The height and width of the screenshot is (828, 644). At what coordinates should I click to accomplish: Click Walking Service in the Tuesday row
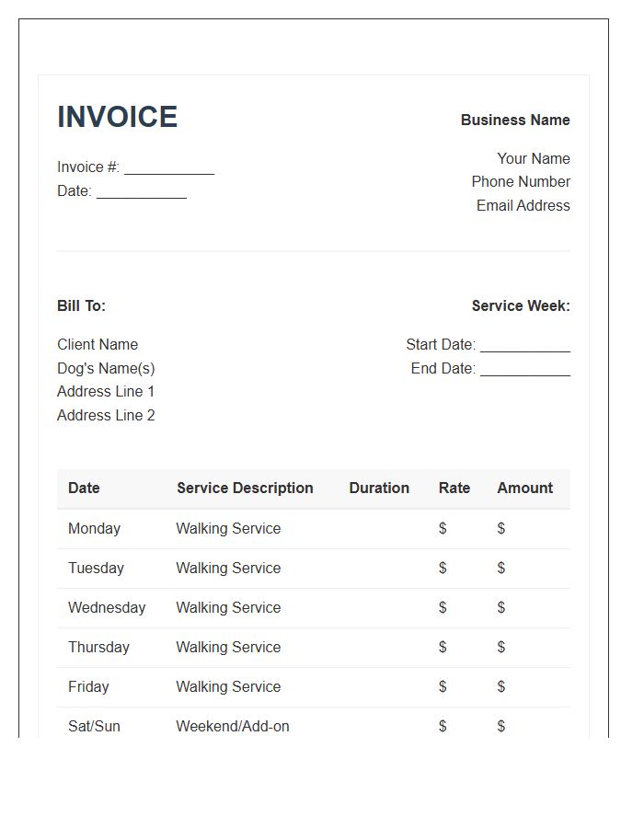coord(228,569)
